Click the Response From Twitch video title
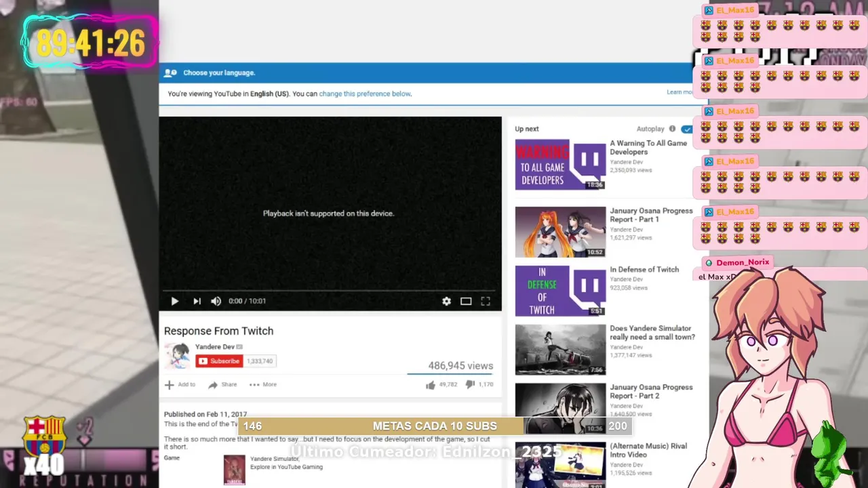Image resolution: width=868 pixels, height=488 pixels. (218, 331)
